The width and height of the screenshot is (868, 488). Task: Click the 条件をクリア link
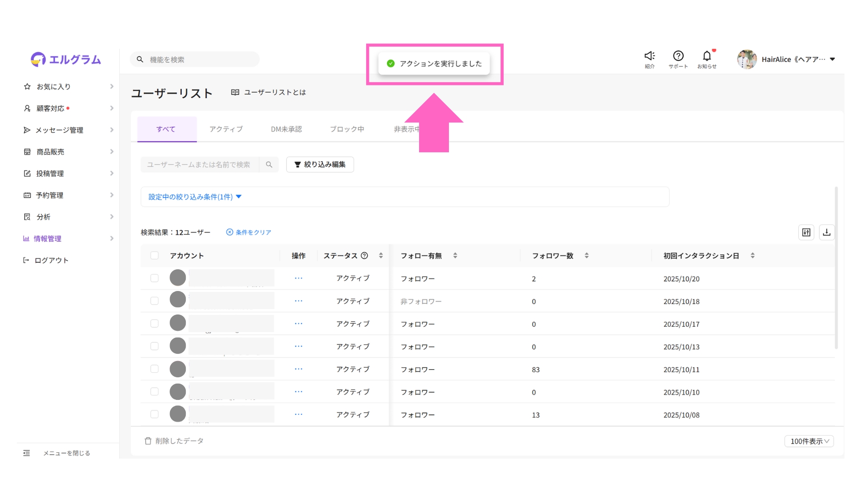(x=249, y=232)
